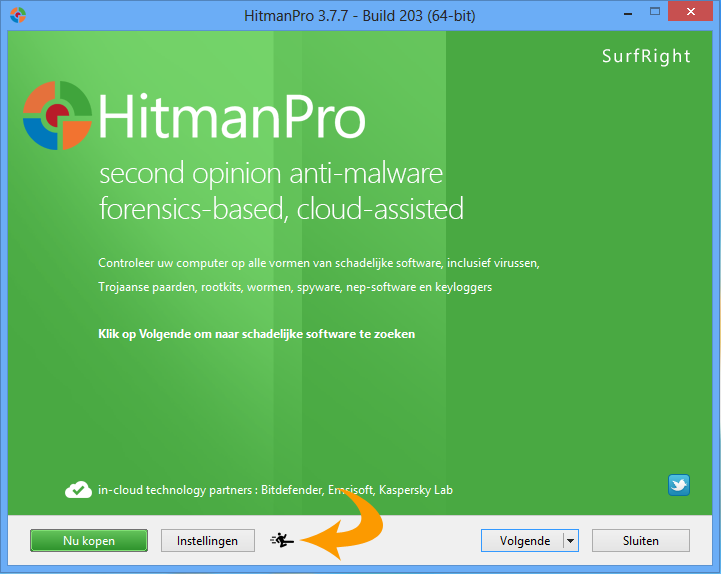Click the SurfRight brand text
Image resolution: width=721 pixels, height=574 pixels.
tap(646, 56)
